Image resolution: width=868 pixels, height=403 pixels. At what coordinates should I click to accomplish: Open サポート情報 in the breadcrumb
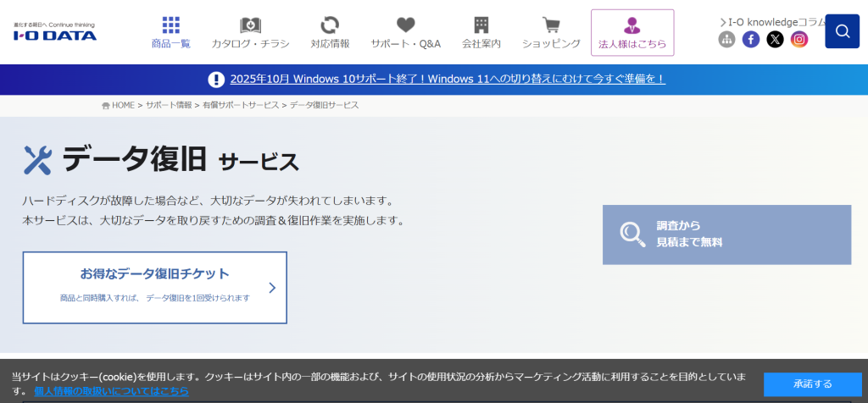point(169,105)
